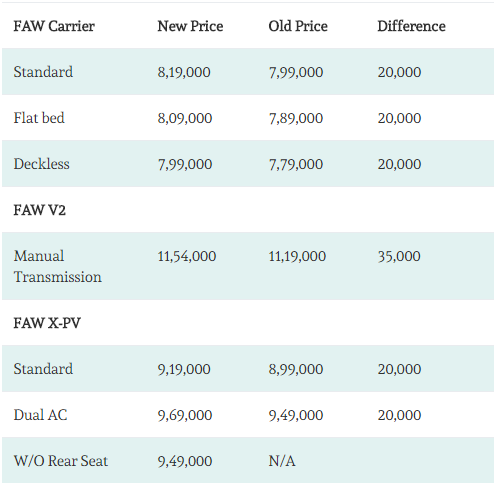Viewport: 499px width, 485px height.
Task: Click the FAW V2 section heading
Action: (x=40, y=210)
